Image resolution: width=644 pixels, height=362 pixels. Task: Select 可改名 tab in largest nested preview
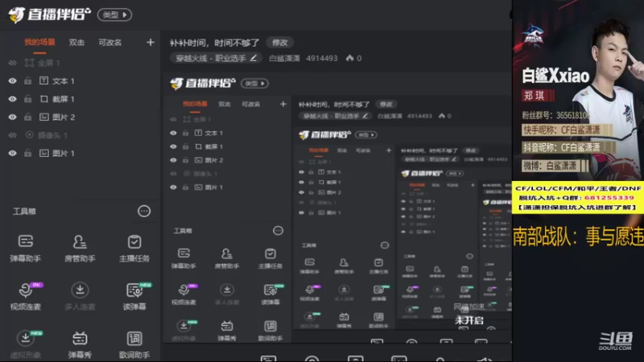tap(251, 105)
